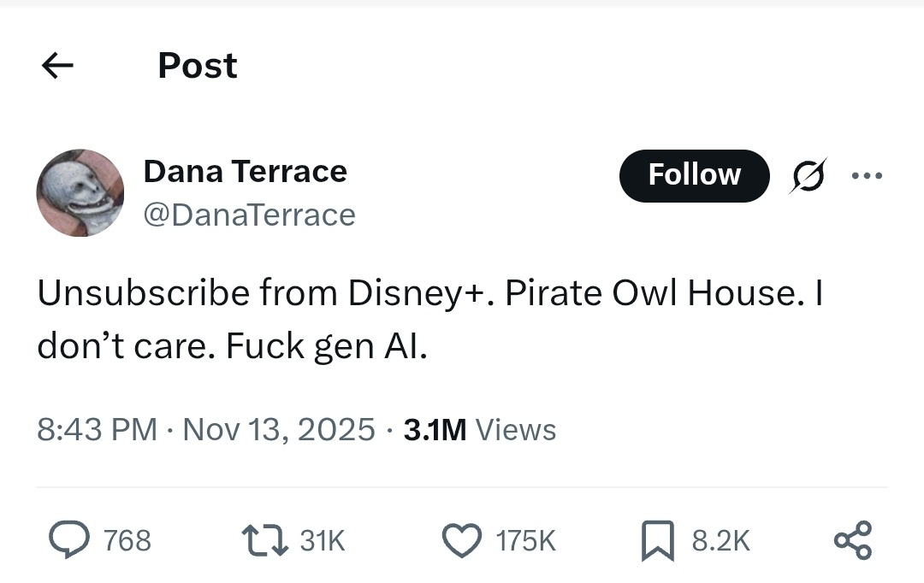Open Dana Terrace's profile picture
This screenshot has width=924, height=583.
80,192
